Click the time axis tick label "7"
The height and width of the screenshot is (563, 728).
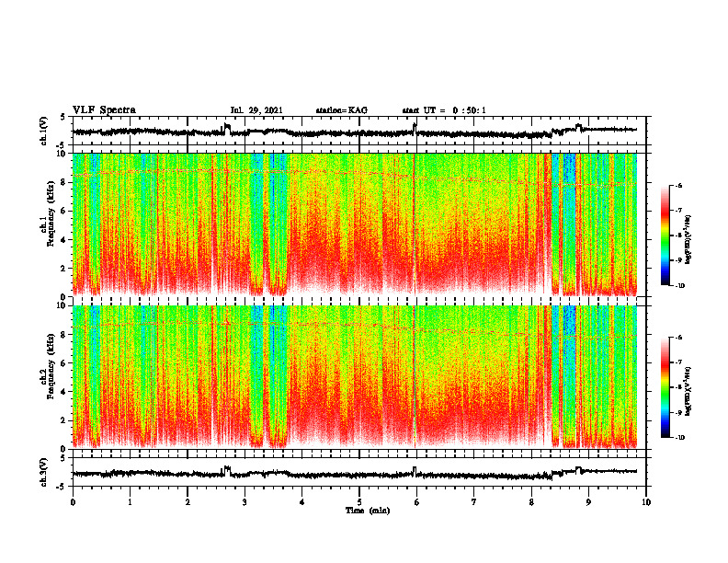coord(474,502)
